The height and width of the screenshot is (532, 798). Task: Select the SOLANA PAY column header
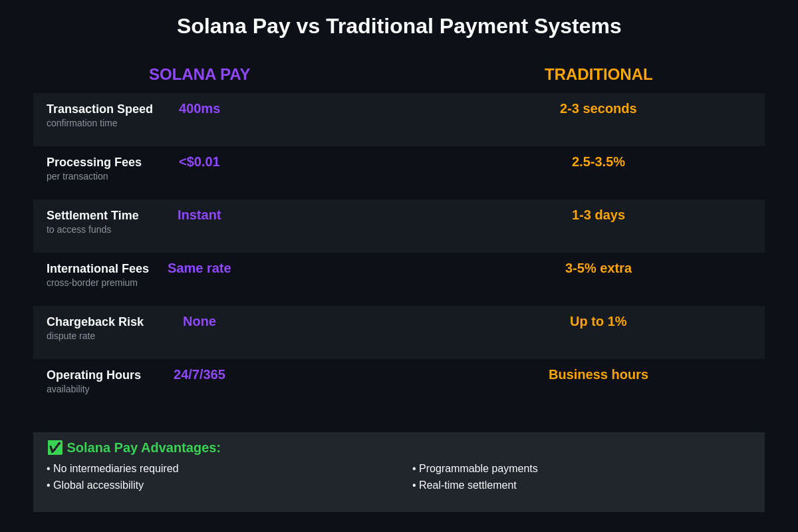pyautogui.click(x=199, y=74)
